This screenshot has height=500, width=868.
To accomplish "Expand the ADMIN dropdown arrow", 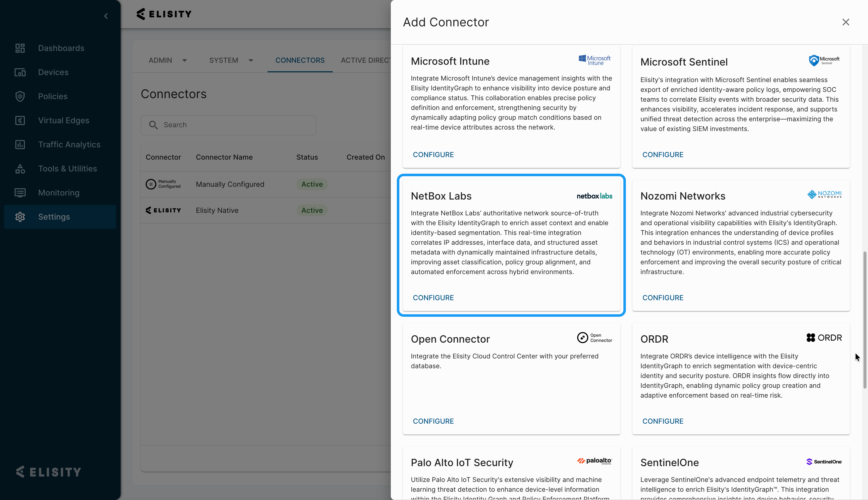I will [x=185, y=60].
